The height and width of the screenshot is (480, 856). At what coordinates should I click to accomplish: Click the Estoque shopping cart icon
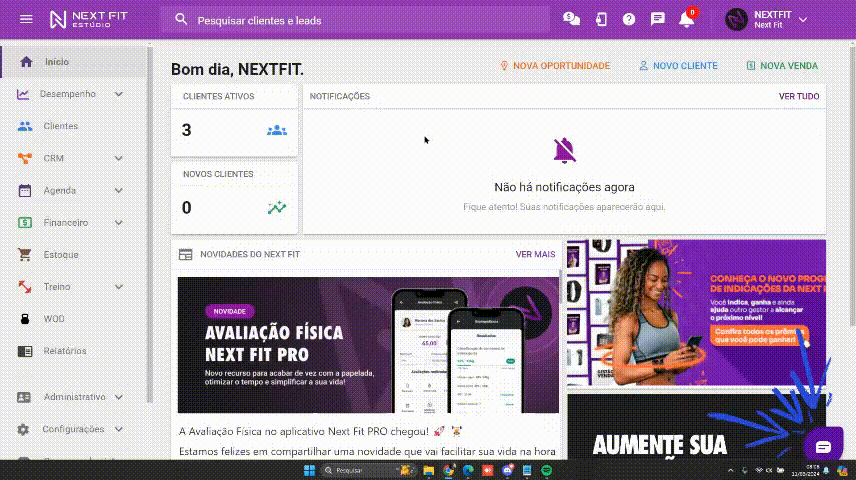pos(25,254)
